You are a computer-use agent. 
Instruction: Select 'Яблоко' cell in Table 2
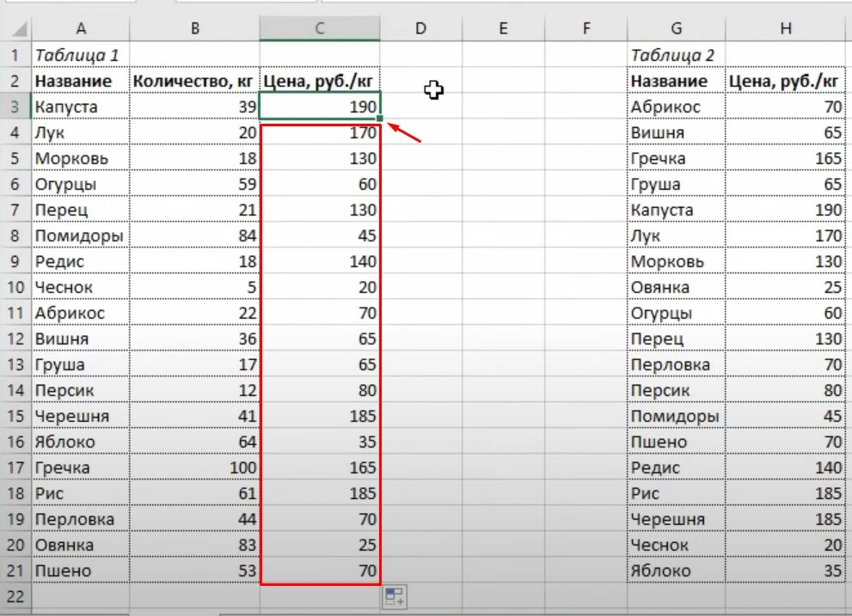point(676,570)
